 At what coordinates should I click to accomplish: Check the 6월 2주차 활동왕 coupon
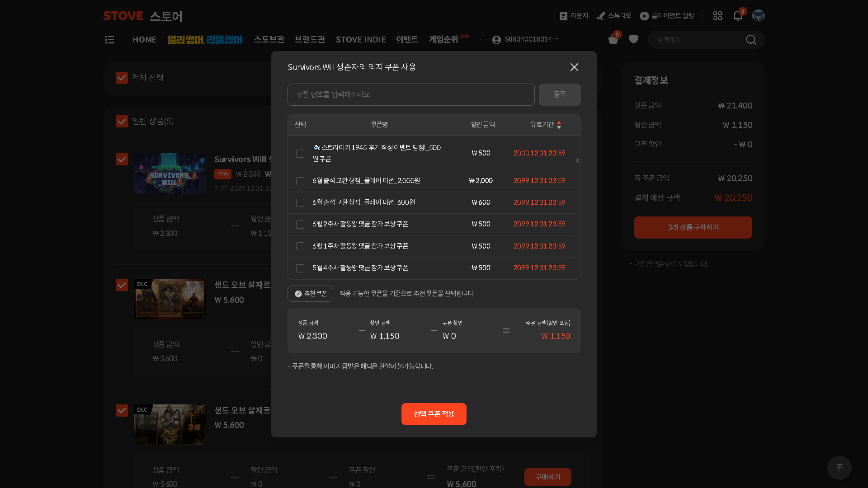coord(300,225)
